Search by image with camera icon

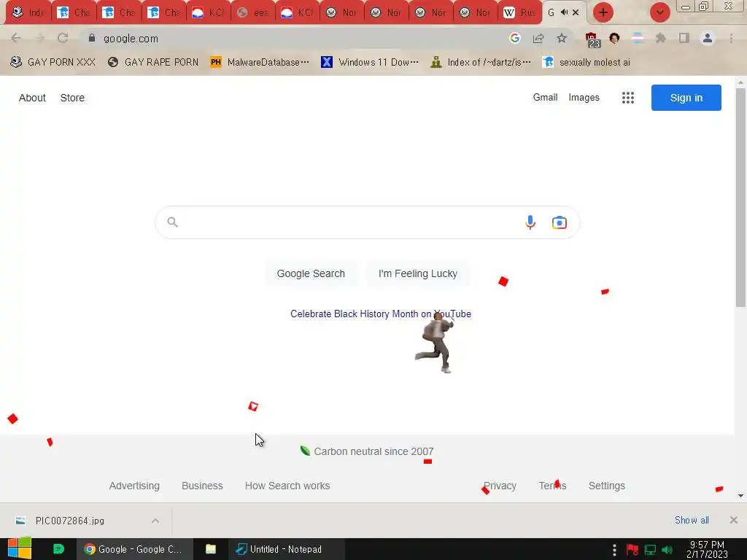560,222
